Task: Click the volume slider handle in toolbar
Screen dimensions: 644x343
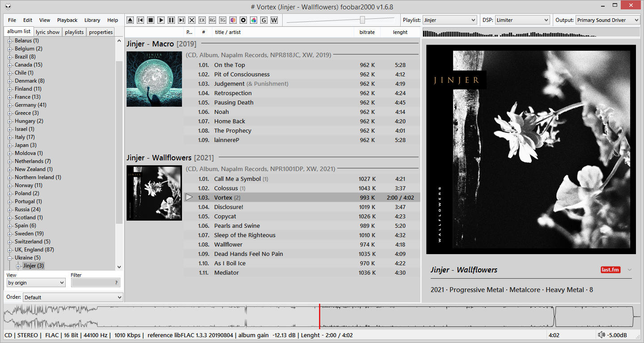Action: click(x=362, y=20)
